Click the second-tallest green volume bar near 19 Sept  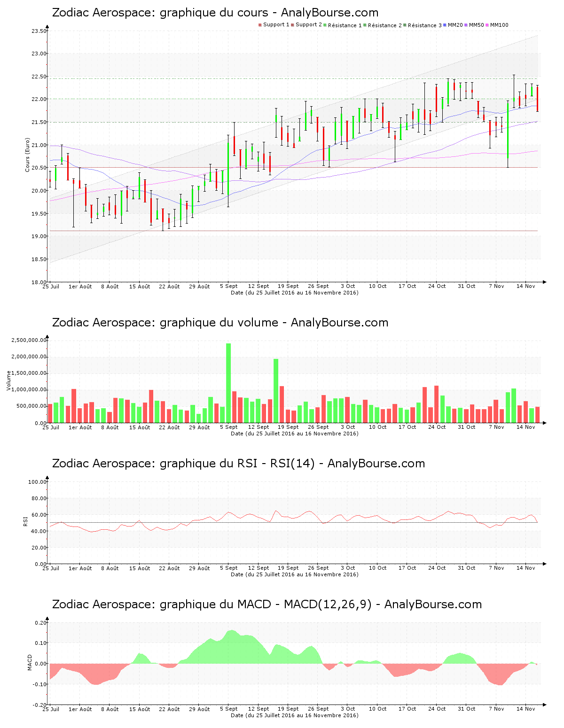click(x=276, y=391)
